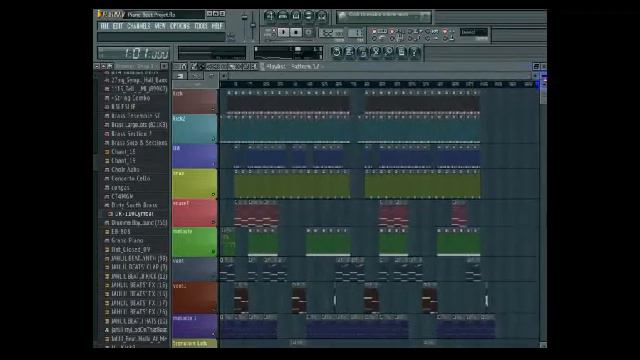Viewport: 640px width, 360px height.
Task: Select EB-808 in the browser
Action: click(x=121, y=231)
